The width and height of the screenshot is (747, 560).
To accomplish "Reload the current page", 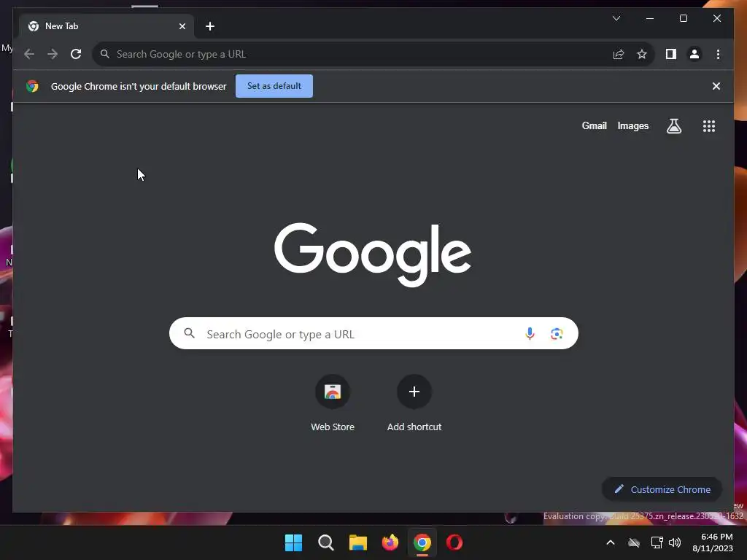I will (76, 54).
